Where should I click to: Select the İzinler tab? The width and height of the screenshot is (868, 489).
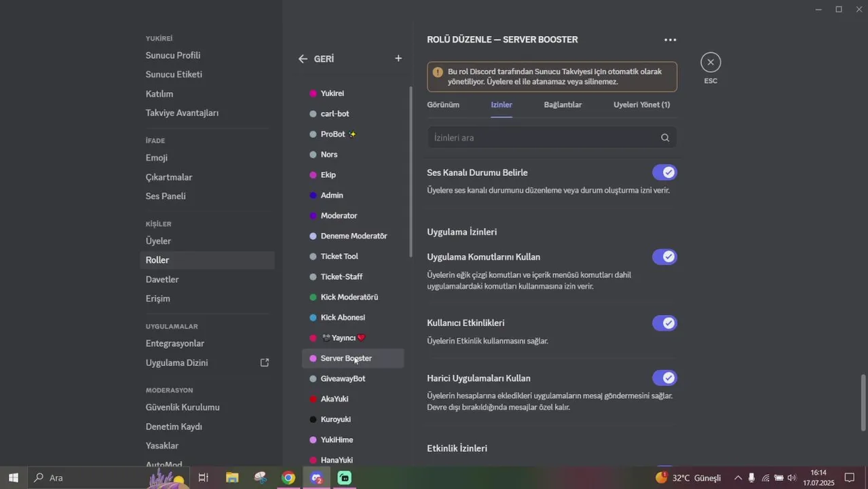pos(502,105)
